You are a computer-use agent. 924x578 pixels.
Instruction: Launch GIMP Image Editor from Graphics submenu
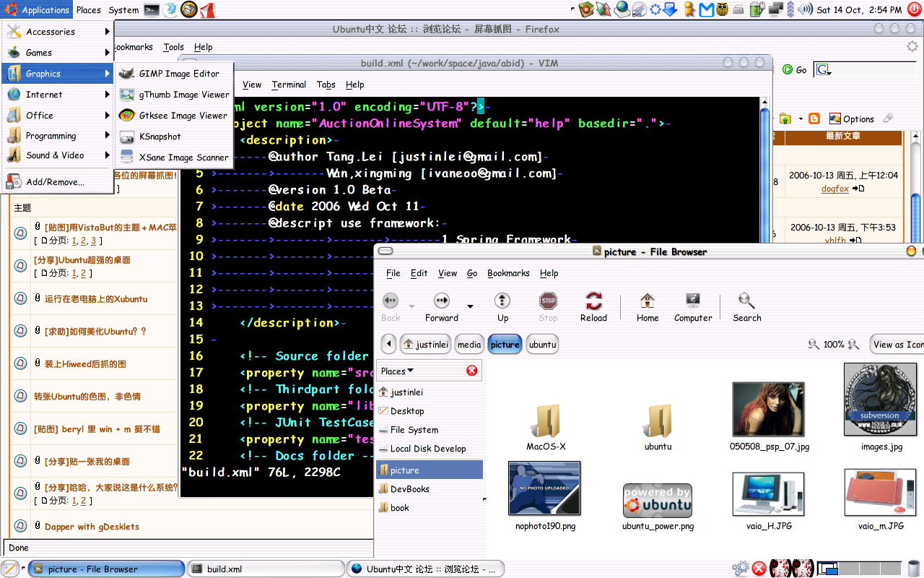pos(174,74)
